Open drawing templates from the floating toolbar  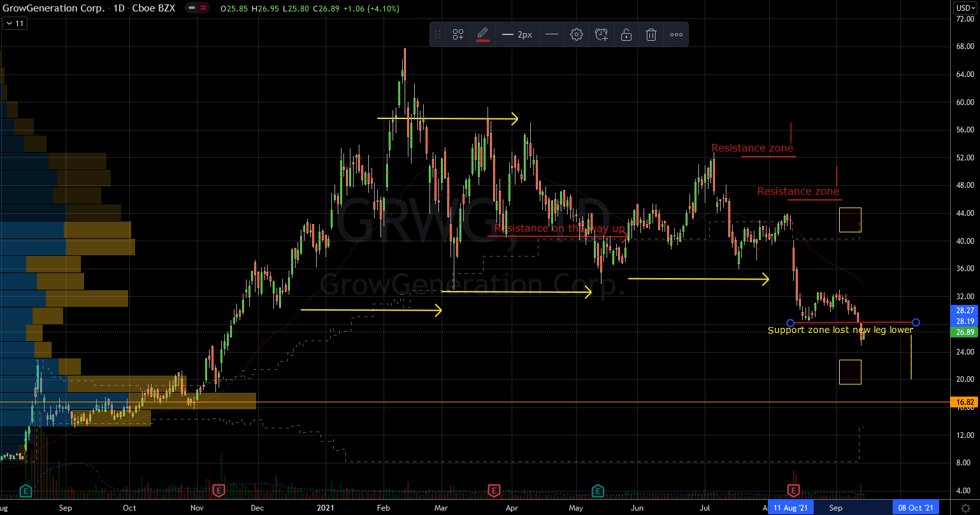coord(458,34)
